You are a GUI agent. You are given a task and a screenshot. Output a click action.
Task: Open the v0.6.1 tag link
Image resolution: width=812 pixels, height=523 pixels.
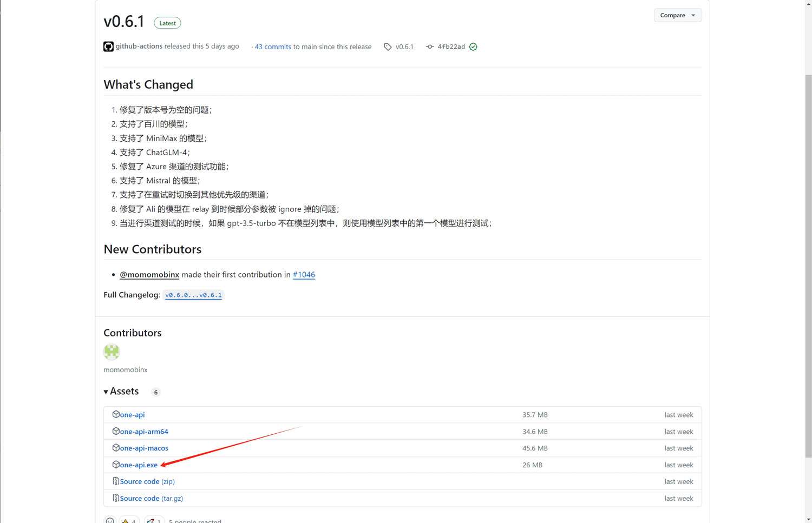404,47
